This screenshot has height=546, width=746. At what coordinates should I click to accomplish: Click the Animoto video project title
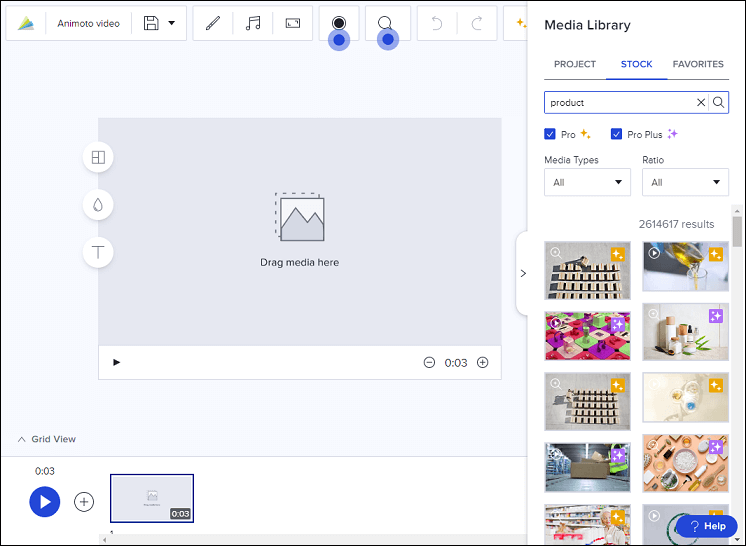click(88, 23)
